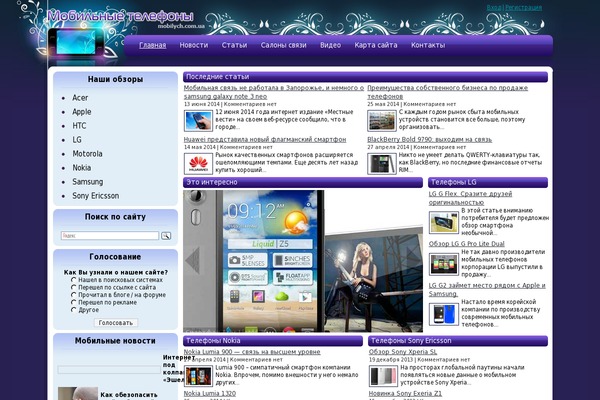This screenshot has width=600, height=400.
Task: Open the Huawei logo thumbnail
Action: click(198, 163)
